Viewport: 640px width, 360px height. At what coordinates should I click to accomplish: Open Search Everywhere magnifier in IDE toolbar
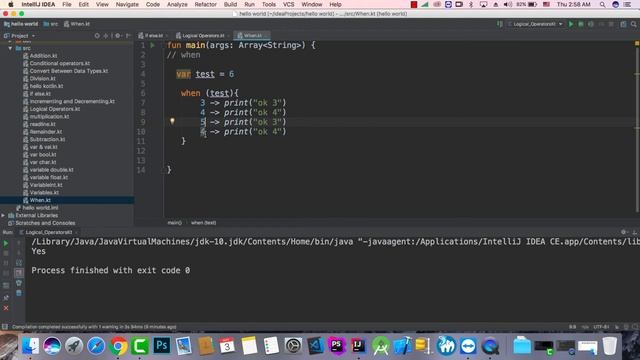(x=633, y=24)
